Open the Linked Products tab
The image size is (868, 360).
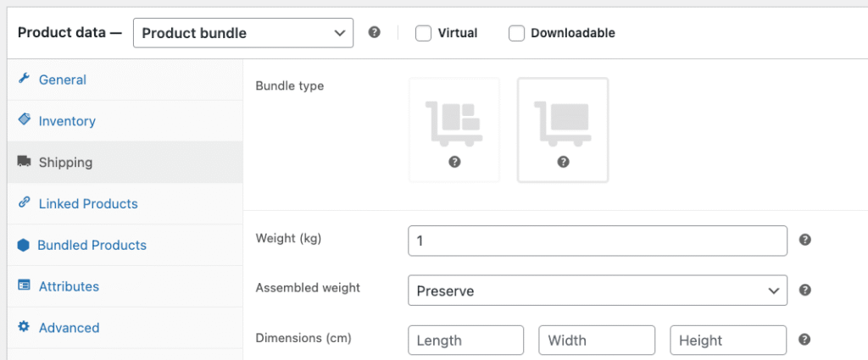(125, 203)
